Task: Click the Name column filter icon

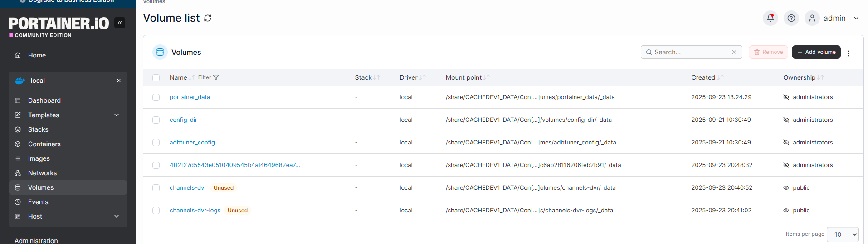Action: (216, 77)
